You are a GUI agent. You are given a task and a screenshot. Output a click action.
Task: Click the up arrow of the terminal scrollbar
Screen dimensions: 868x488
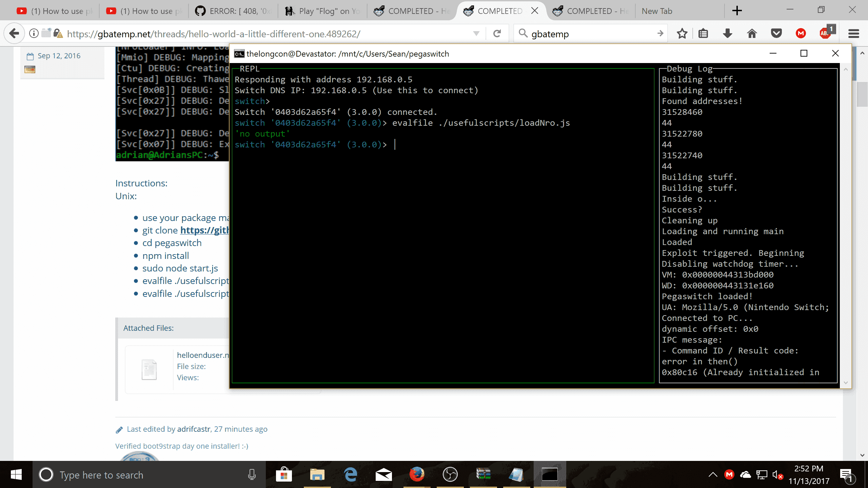[x=846, y=69]
